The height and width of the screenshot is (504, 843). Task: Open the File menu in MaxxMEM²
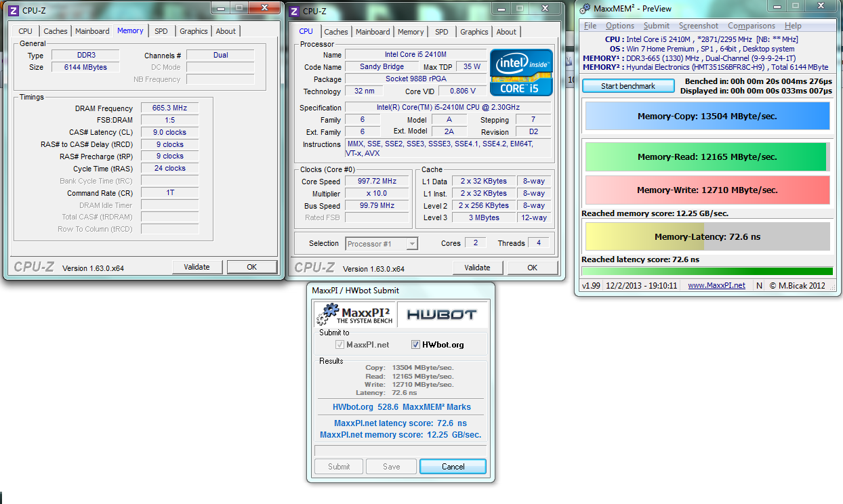590,26
